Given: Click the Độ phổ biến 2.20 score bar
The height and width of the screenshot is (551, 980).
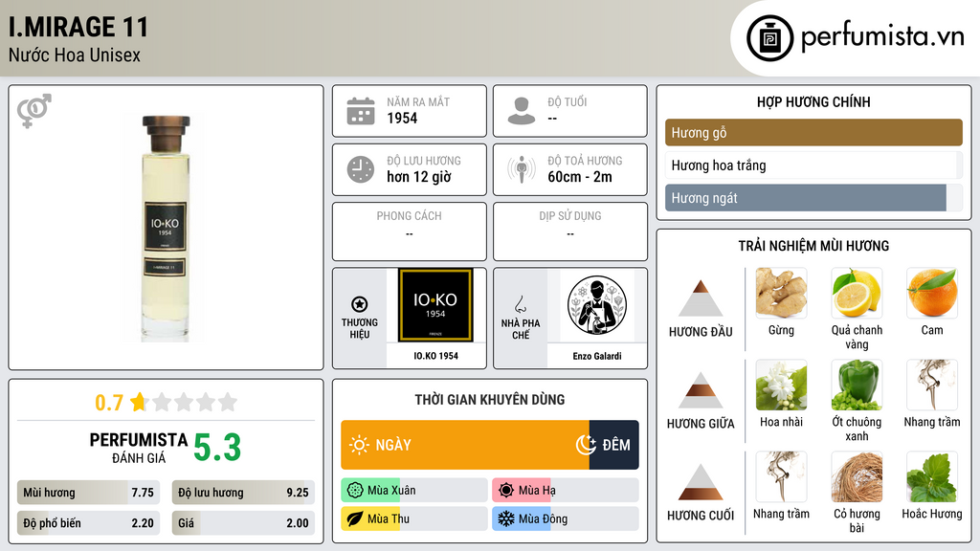Looking at the screenshot, I should [88, 523].
